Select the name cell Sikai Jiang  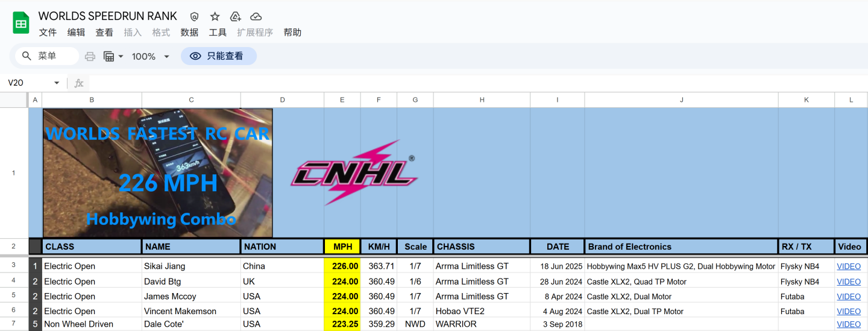(x=191, y=266)
